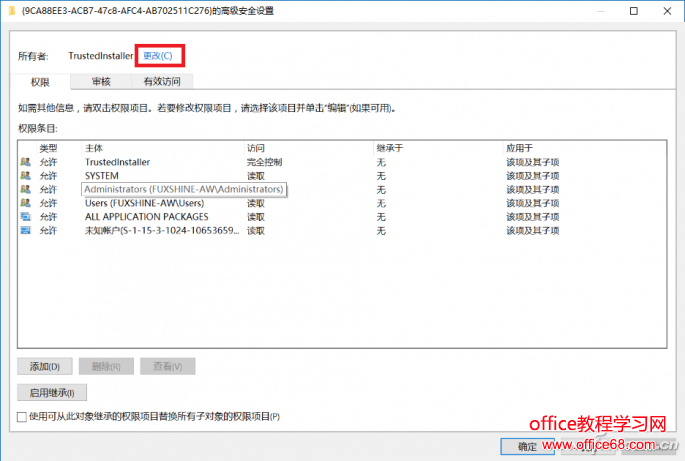Click 完全控制 in TrustedInstaller row
685x461 pixels.
click(x=264, y=162)
